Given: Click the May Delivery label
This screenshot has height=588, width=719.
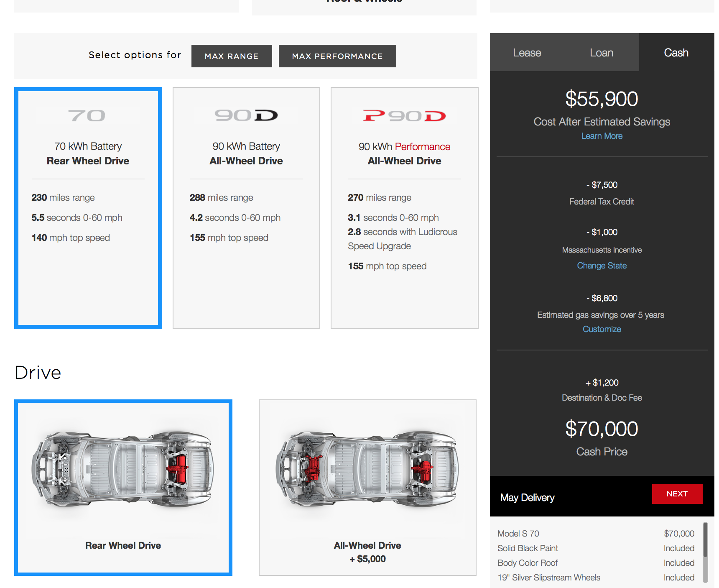Looking at the screenshot, I should click(x=528, y=498).
